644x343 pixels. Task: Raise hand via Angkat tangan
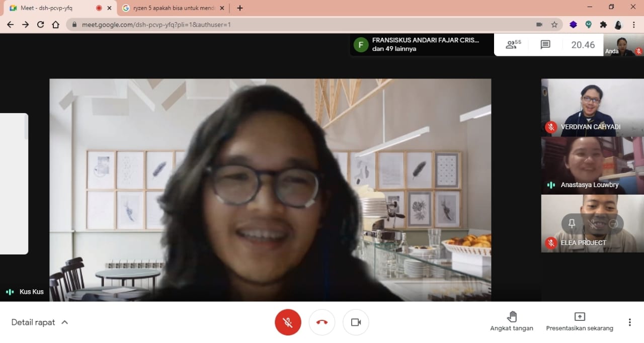pos(512,321)
